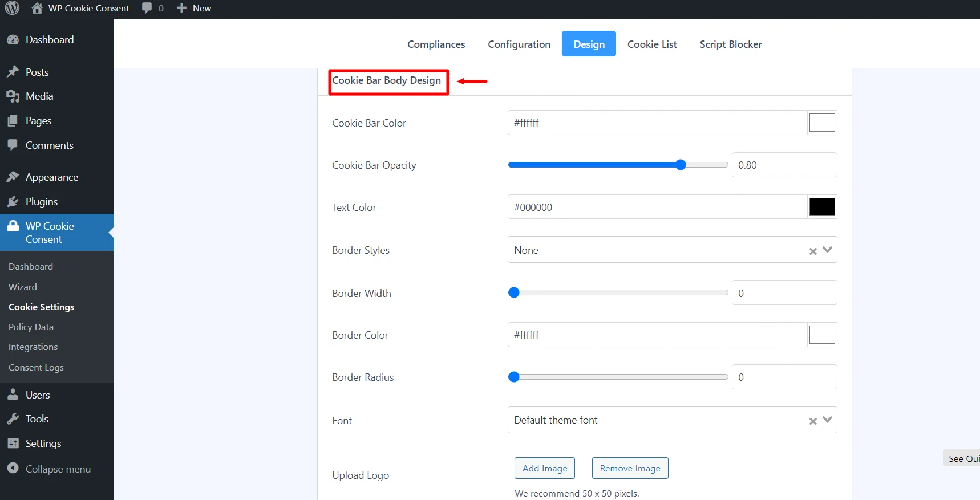Image resolution: width=980 pixels, height=500 pixels.
Task: Click the Cookie Bar Opacity slider handle
Action: point(681,165)
